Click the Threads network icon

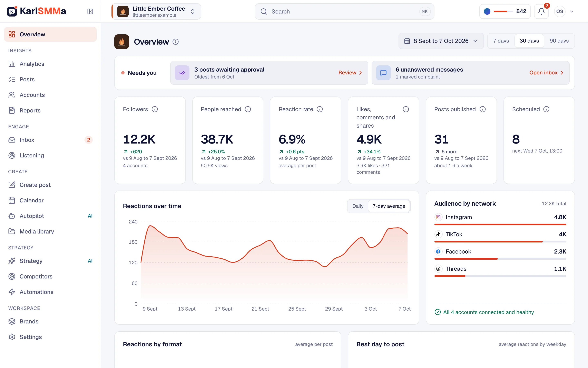tap(438, 269)
